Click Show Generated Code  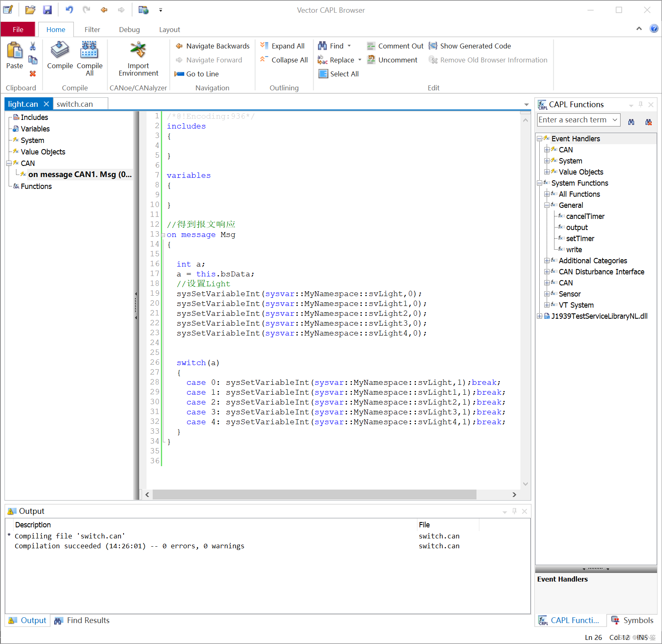click(x=470, y=46)
